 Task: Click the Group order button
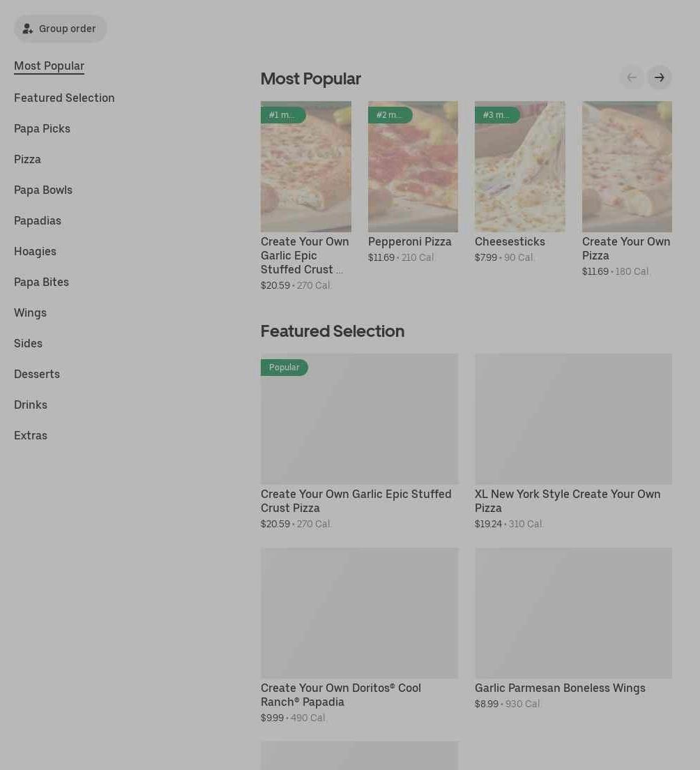coord(60,29)
